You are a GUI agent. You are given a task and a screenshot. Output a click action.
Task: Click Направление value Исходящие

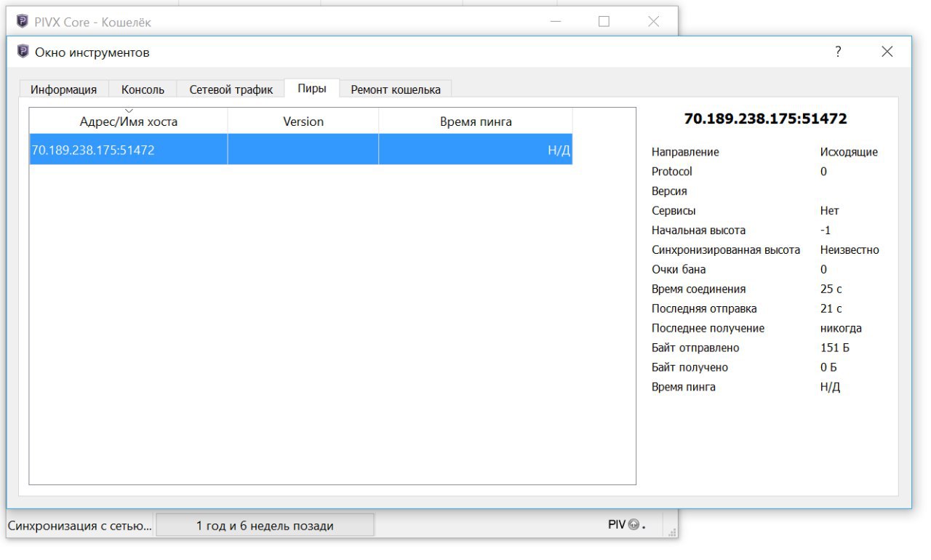pyautogui.click(x=849, y=152)
